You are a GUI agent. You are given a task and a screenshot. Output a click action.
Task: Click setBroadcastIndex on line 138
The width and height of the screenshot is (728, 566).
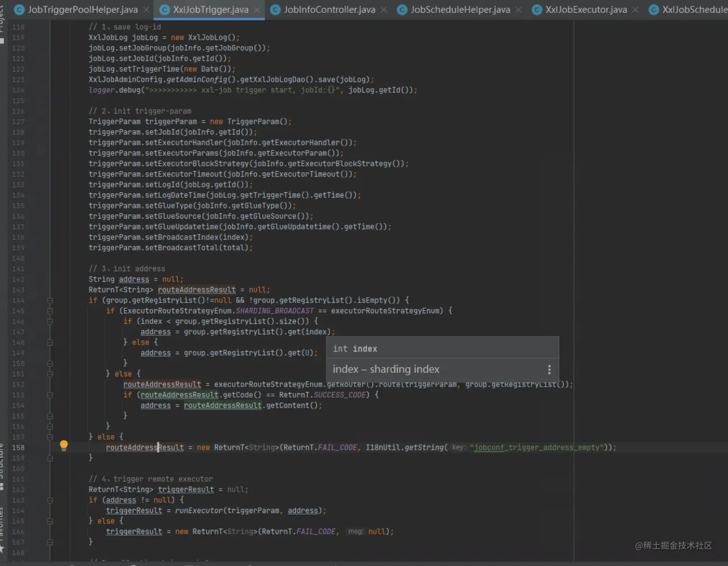[182, 237]
